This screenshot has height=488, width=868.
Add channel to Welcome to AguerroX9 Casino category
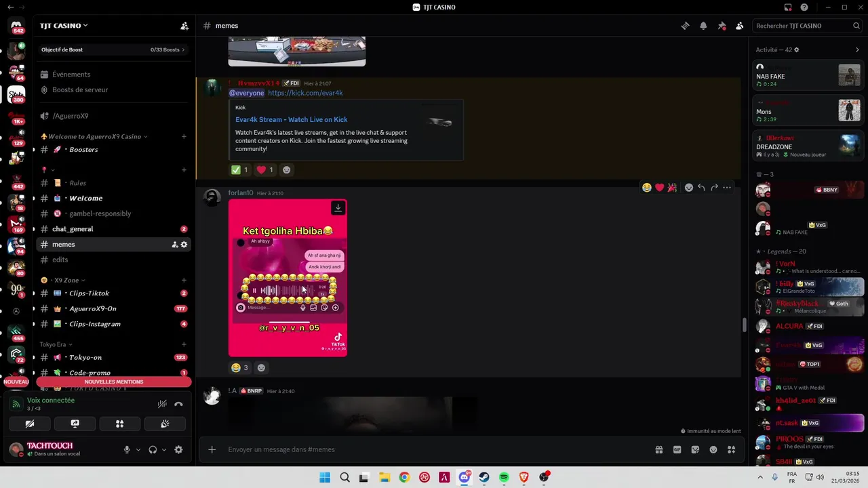pos(184,136)
